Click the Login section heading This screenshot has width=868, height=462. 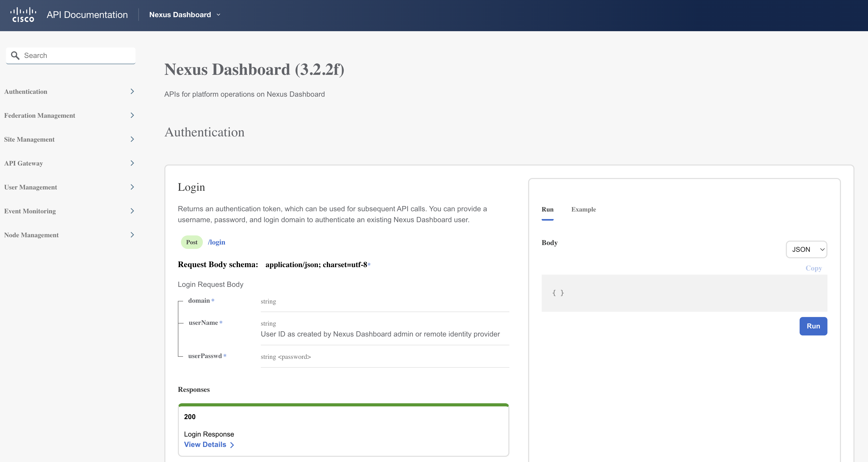coord(191,187)
